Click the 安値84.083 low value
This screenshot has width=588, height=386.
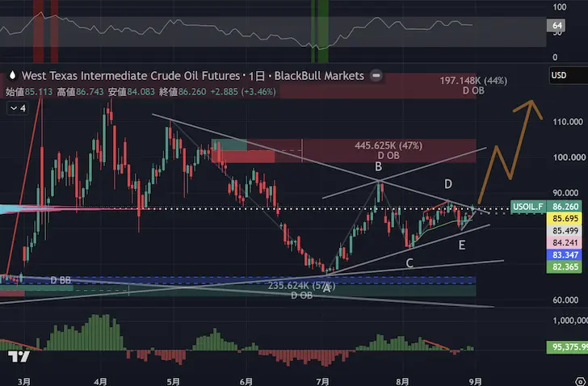(x=131, y=92)
